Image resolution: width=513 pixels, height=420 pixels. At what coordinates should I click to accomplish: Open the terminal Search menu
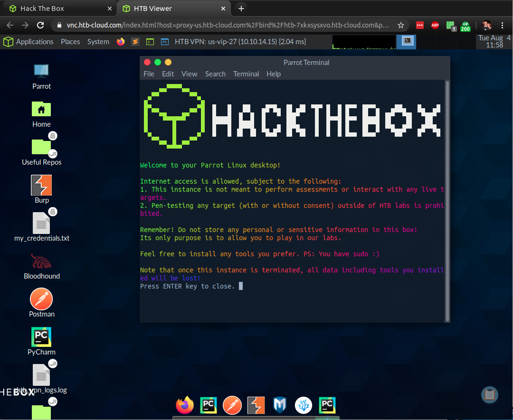(215, 74)
